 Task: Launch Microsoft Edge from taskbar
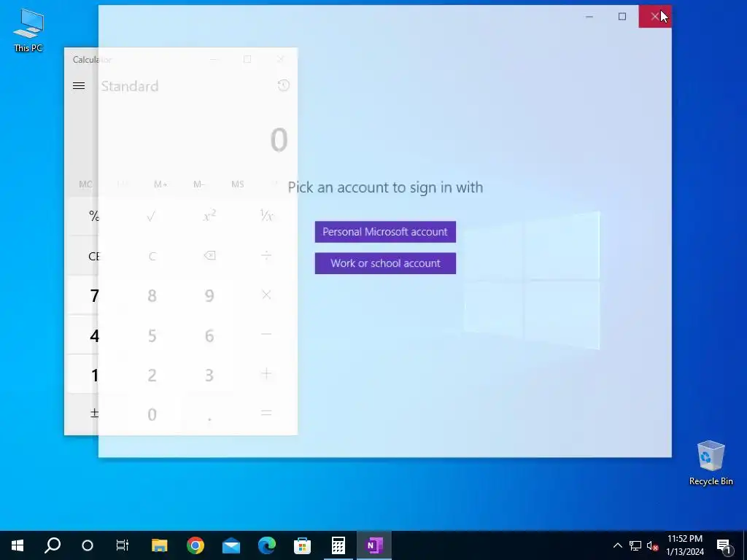point(267,545)
